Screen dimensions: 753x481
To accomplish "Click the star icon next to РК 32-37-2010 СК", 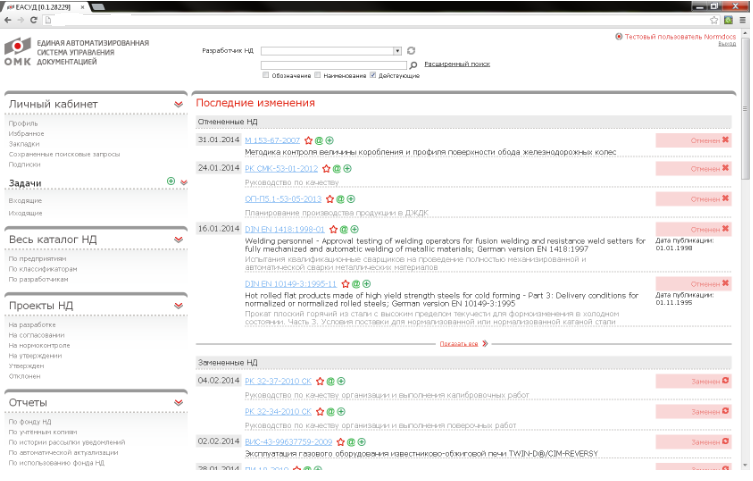I will (321, 381).
